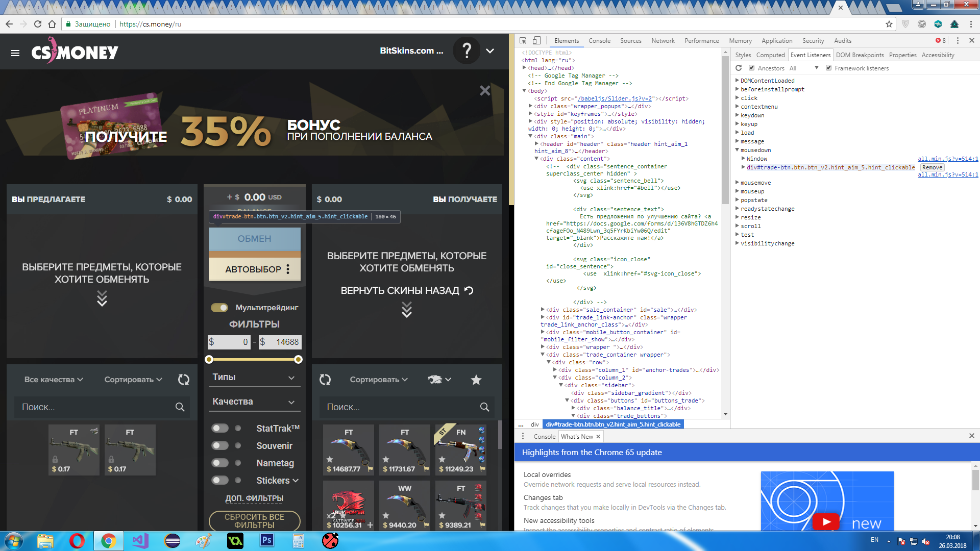The width and height of the screenshot is (980, 551).
Task: Close the 35% bonus banner
Action: (485, 91)
